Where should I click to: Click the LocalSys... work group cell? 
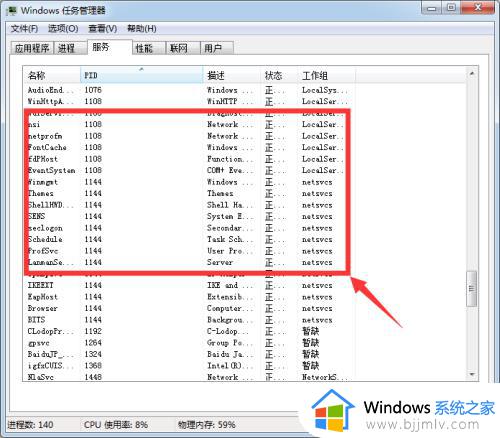325,90
